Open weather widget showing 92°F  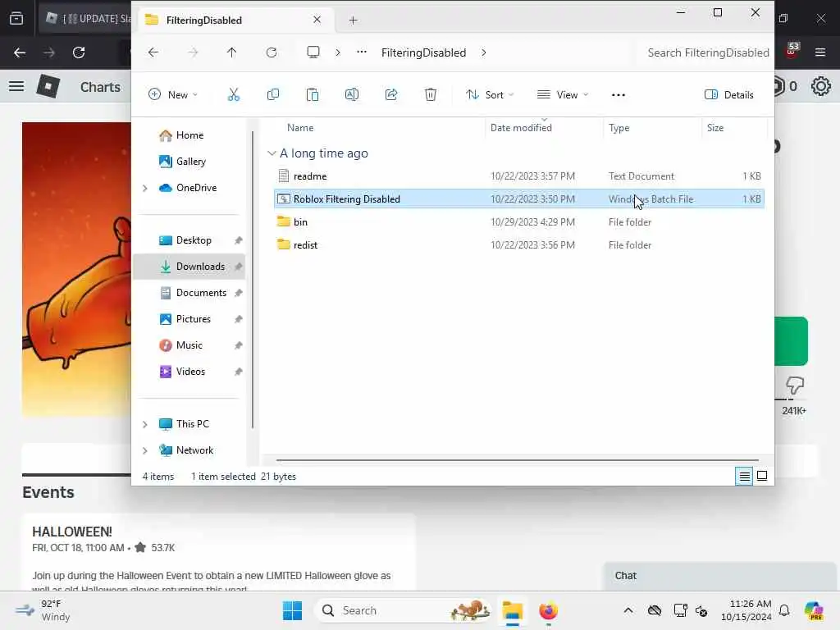(x=43, y=610)
